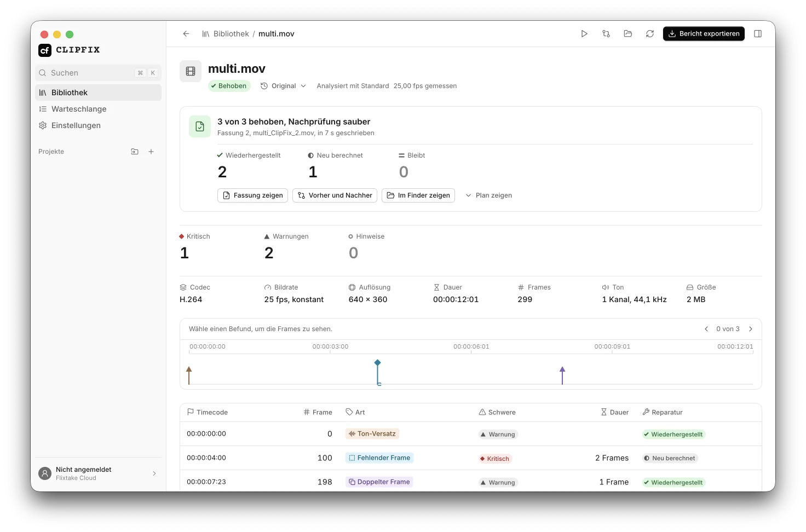Click the new project folder icon
806x532 pixels.
(135, 152)
